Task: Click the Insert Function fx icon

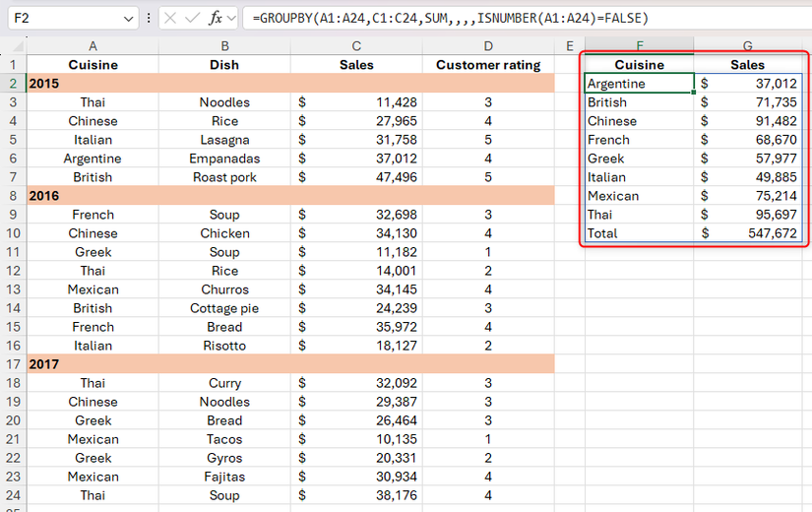Action: click(216, 19)
